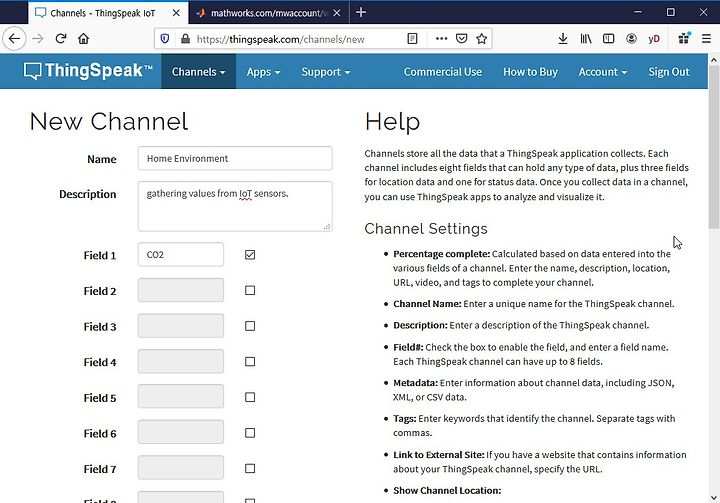This screenshot has height=503, width=720.
Task: Click the "Channel Settings" help heading
Action: coord(426,229)
